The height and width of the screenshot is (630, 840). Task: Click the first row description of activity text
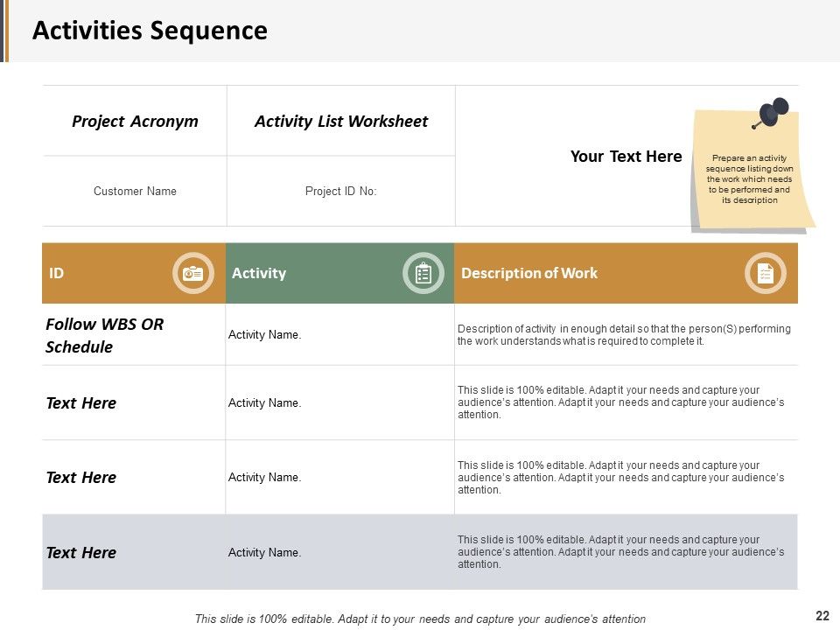(624, 335)
